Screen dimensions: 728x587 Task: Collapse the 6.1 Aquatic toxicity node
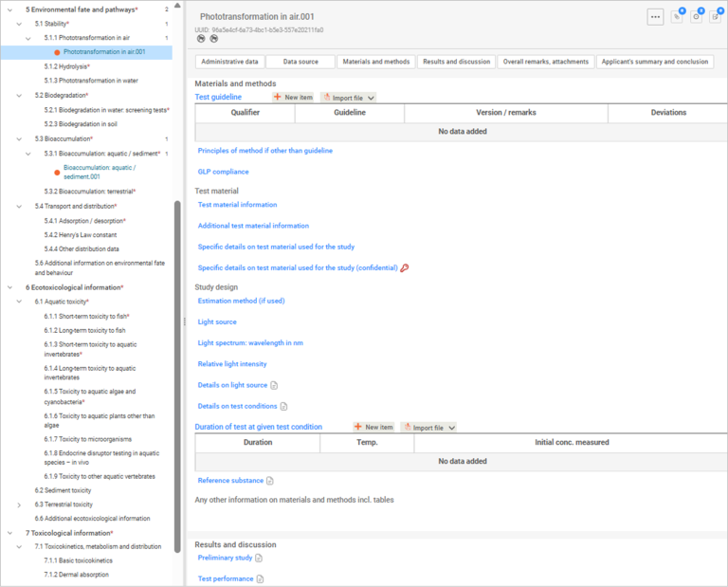point(19,302)
